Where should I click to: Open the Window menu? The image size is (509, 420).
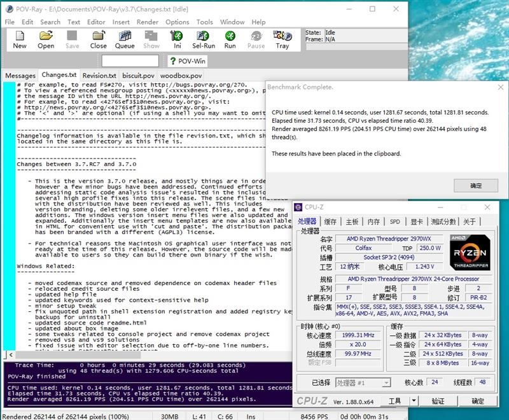click(x=232, y=22)
